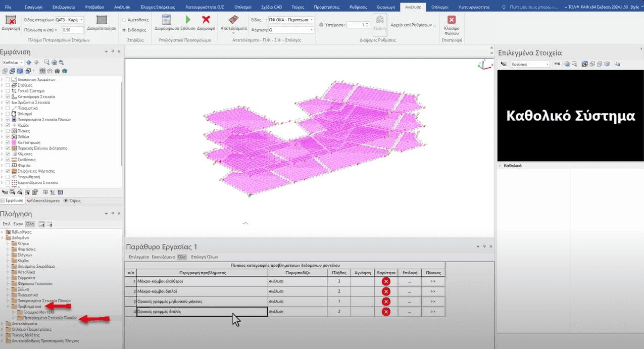Click the Διακριτοποίηση mesh icon

point(102,20)
